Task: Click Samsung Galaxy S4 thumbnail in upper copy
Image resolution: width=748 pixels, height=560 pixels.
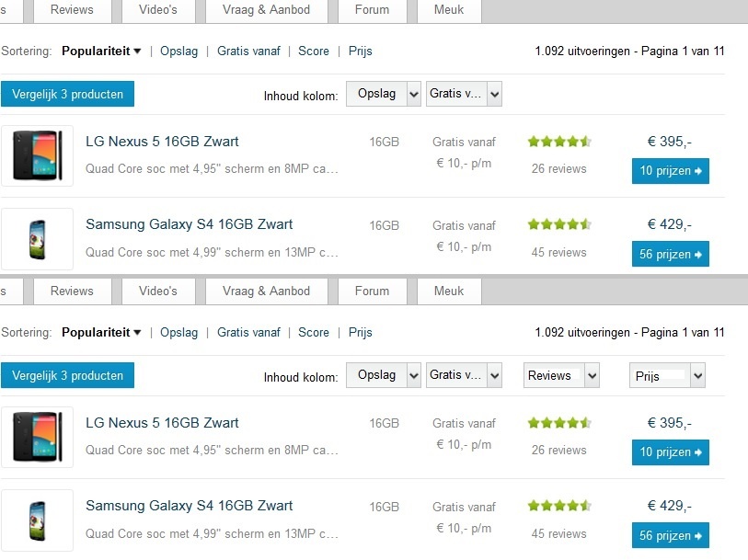Action: pyautogui.click(x=37, y=239)
